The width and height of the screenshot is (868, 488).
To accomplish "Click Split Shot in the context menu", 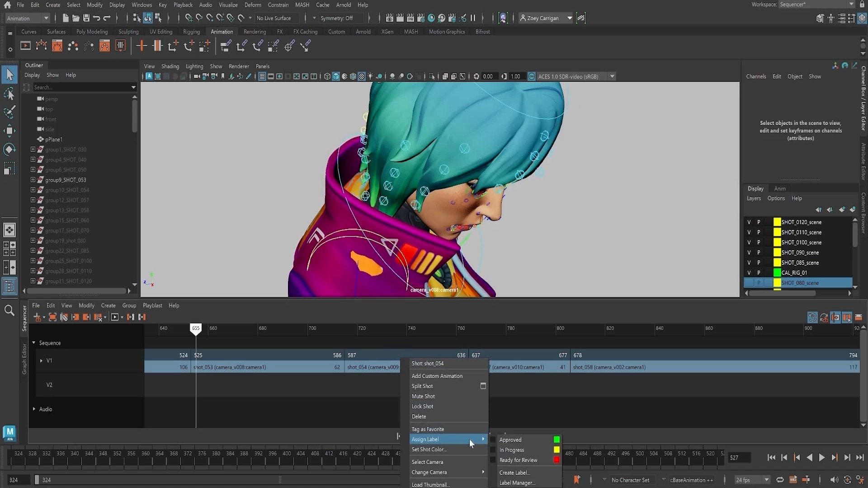I will 422,386.
